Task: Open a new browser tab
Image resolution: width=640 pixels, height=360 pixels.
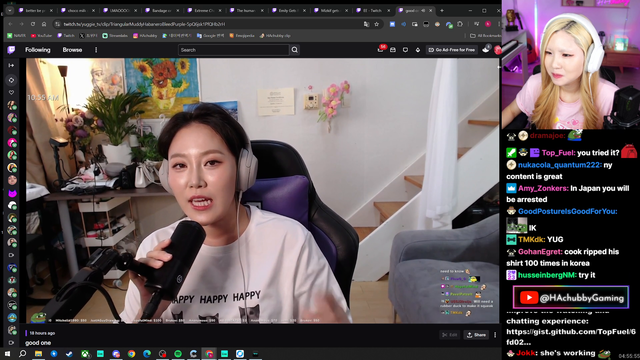Action: point(442,11)
